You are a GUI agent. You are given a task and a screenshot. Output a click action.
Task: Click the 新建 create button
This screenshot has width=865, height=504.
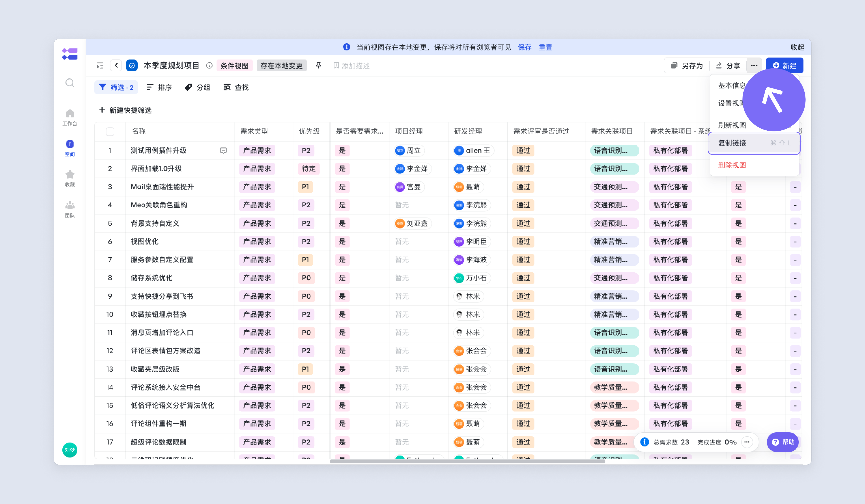pyautogui.click(x=784, y=65)
